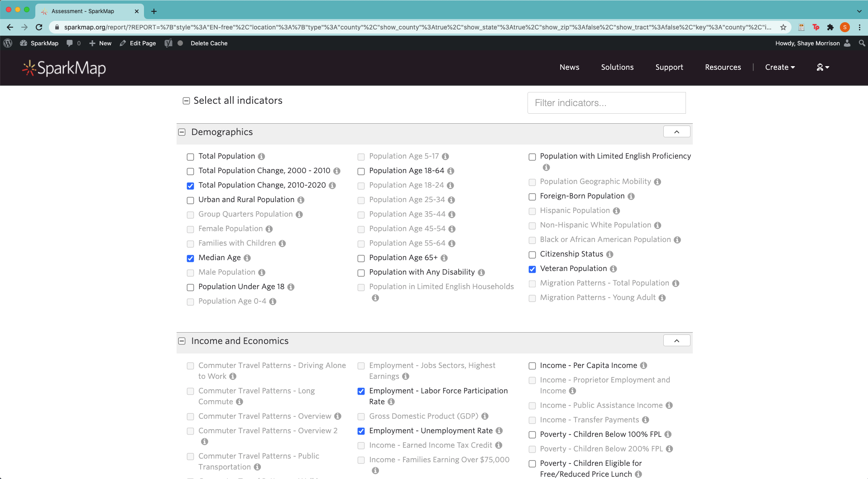Collapse the Income and Economics section
This screenshot has height=479, width=868.
tap(676, 341)
